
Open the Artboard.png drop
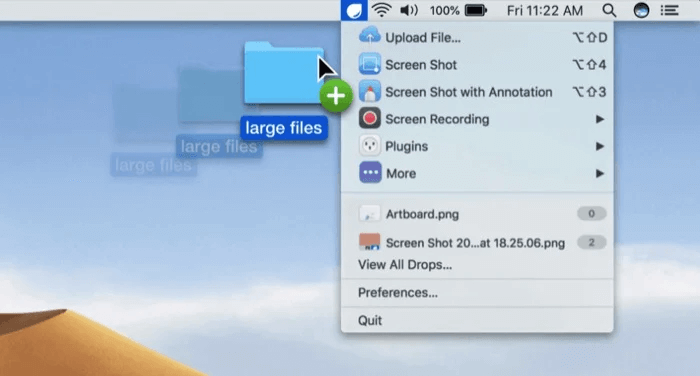(477, 214)
